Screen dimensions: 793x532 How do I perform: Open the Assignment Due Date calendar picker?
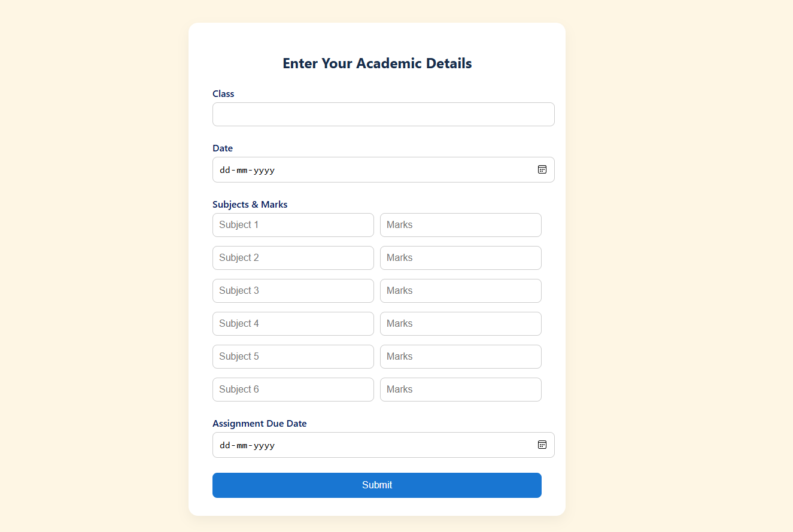542,445
